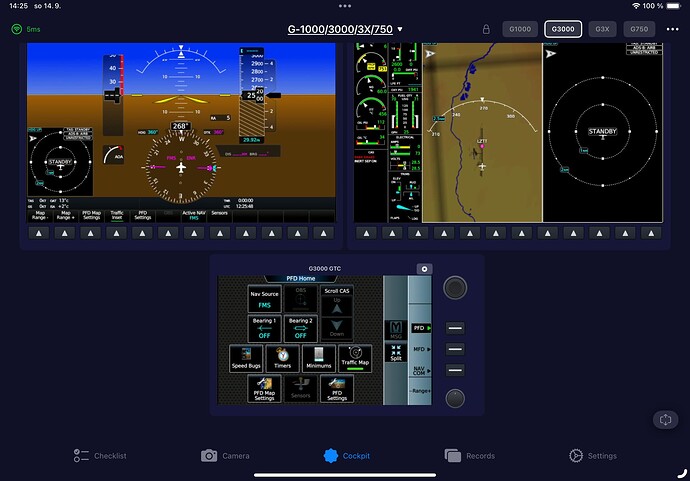The image size is (690, 481).
Task: Open the Camera tab
Action: 225,456
